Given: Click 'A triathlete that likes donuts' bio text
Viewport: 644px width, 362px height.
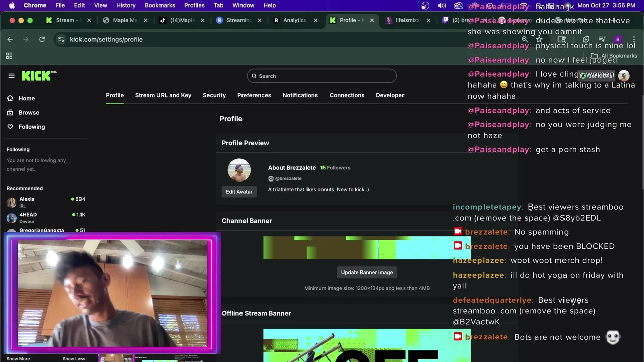Looking at the screenshot, I should [x=318, y=190].
